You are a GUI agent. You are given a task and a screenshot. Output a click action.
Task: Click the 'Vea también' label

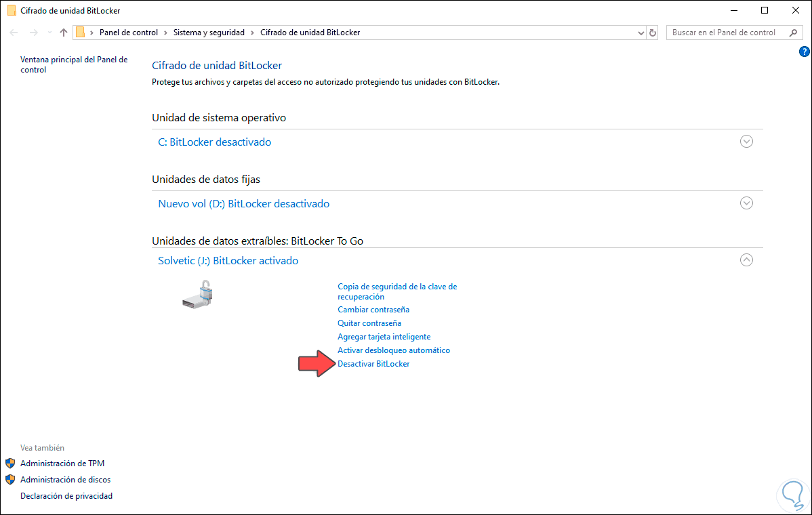42,448
